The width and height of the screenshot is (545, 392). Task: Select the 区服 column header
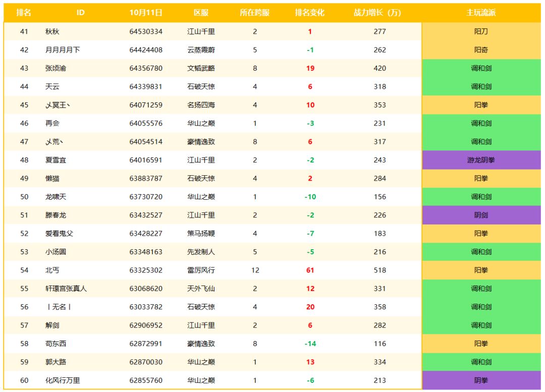pos(201,13)
